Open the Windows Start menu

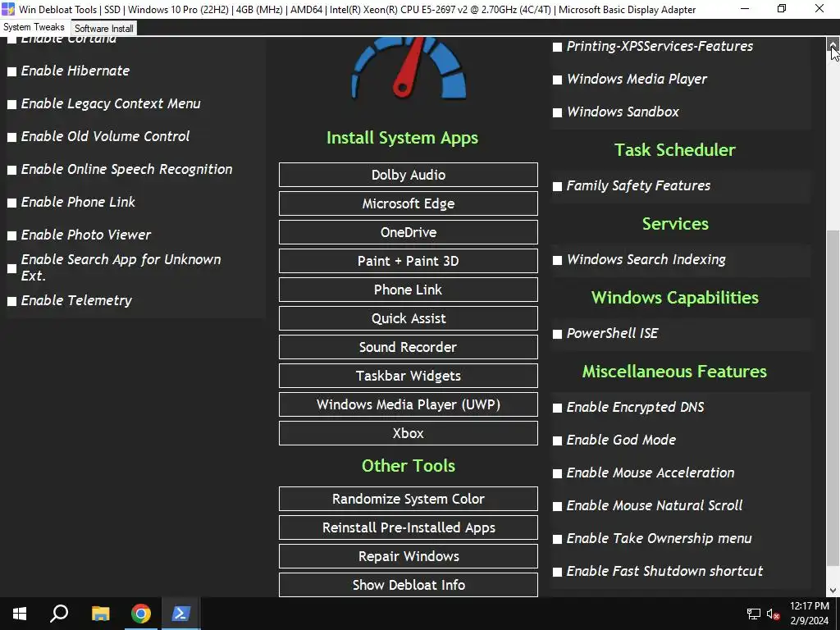[x=20, y=614]
